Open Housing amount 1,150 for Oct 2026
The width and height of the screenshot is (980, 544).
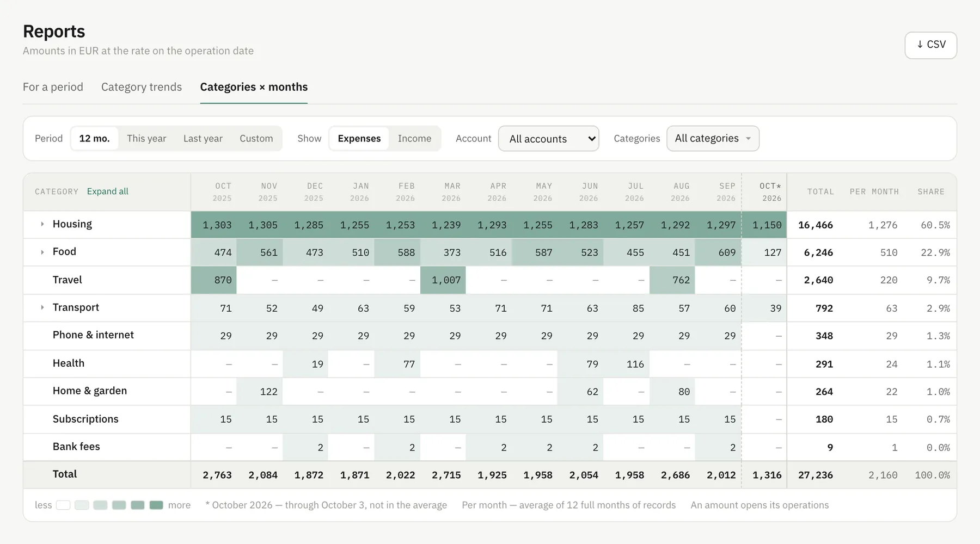[764, 225]
